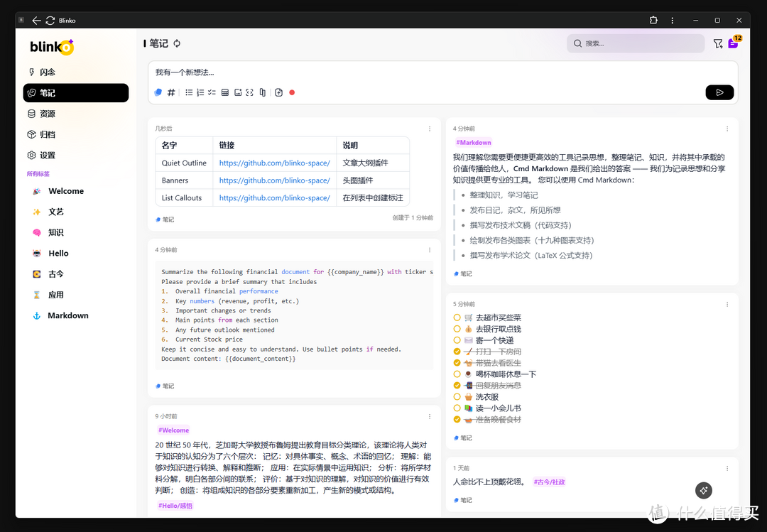This screenshot has height=532, width=767.
Task: Reload the Blinko page
Action: [50, 21]
